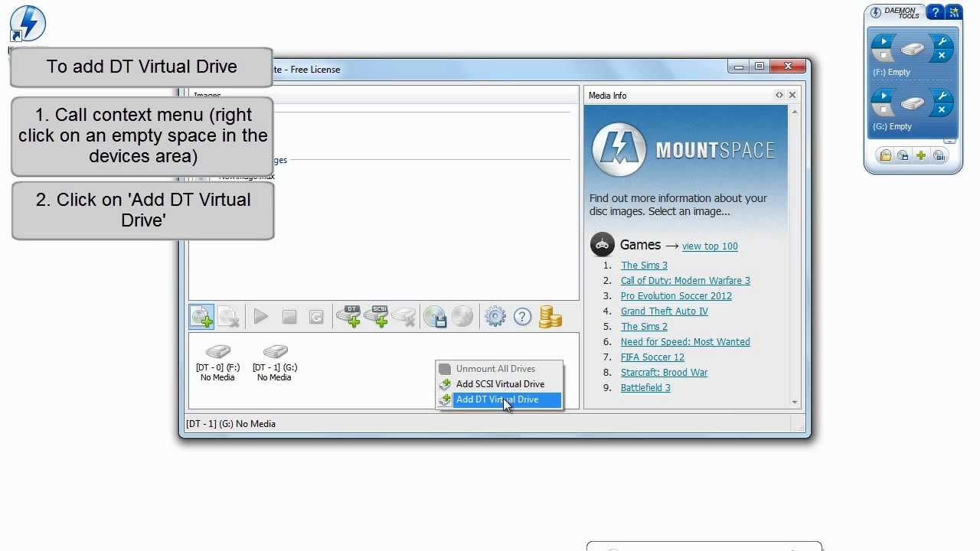The image size is (980, 551).
Task: Click the Add DT Virtual Drive toolbar icon
Action: coord(348,317)
